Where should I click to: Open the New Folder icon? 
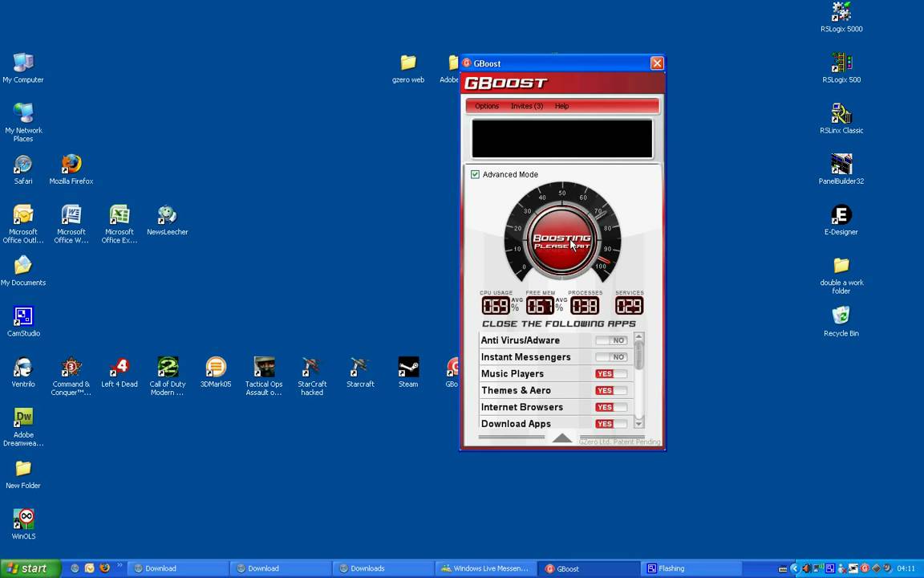pyautogui.click(x=23, y=474)
